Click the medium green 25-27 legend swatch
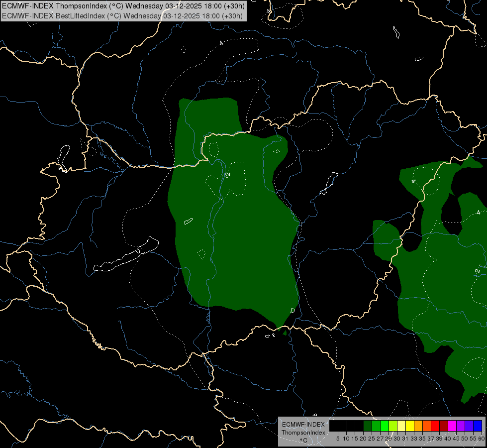 point(376,426)
